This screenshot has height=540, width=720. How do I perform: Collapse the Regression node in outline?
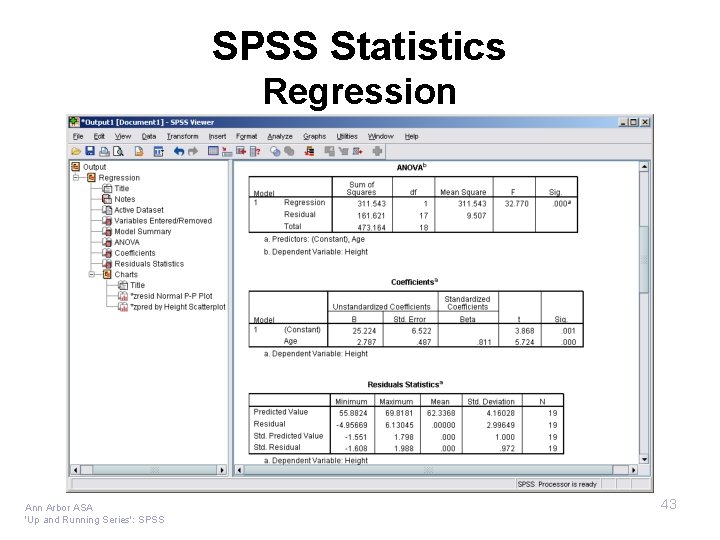76,177
